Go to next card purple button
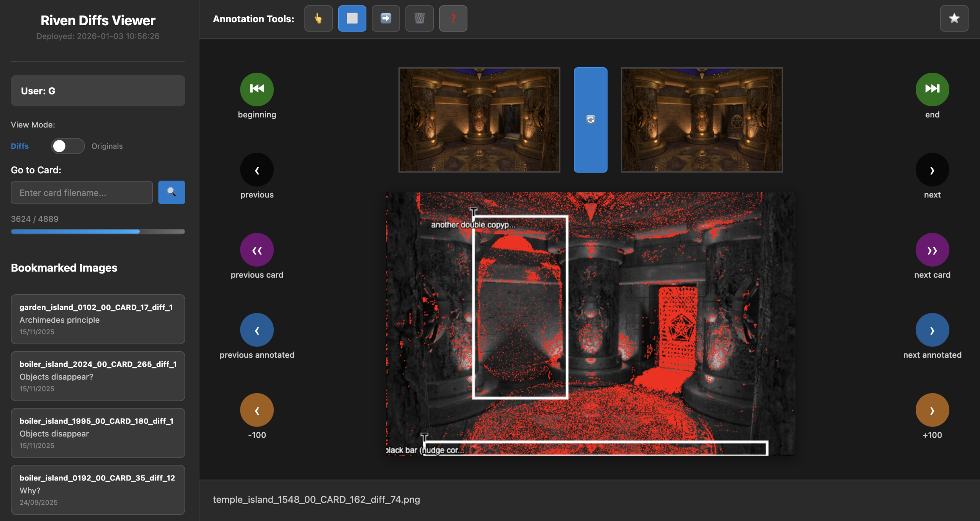This screenshot has height=521, width=980. pos(932,250)
